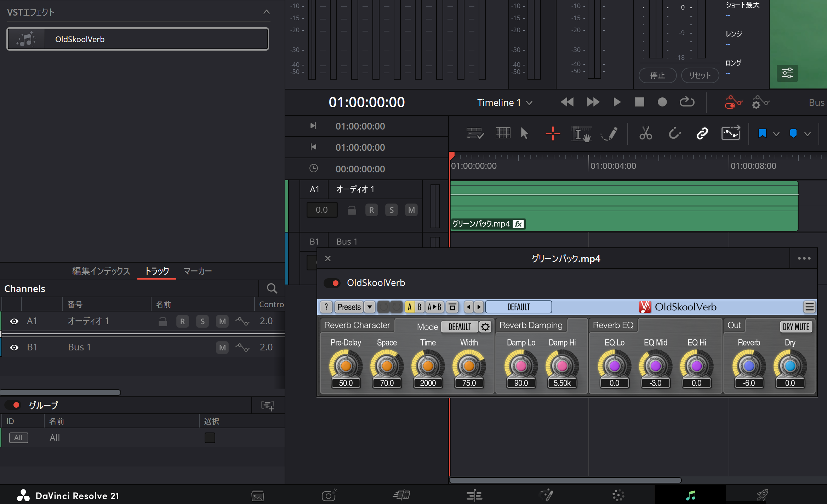Image resolution: width=827 pixels, height=504 pixels.
Task: Open the mixer sliders icon
Action: tap(787, 73)
